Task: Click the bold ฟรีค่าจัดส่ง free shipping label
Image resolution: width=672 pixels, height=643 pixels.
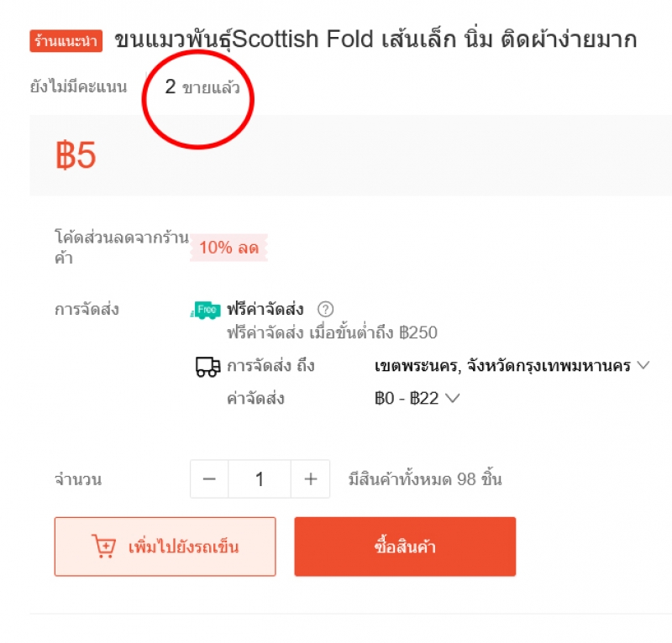Action: coord(265,309)
